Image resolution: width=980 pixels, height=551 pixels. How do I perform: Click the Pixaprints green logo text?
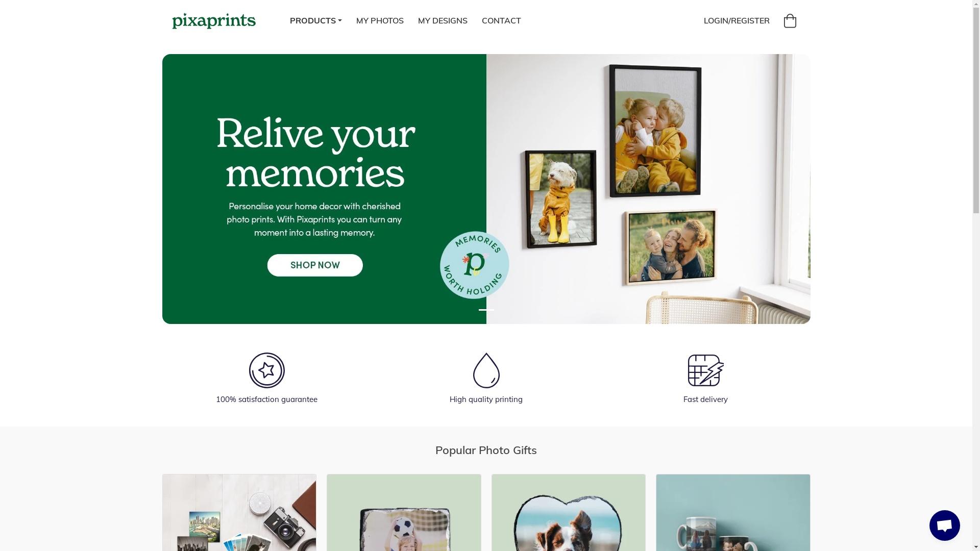(213, 20)
